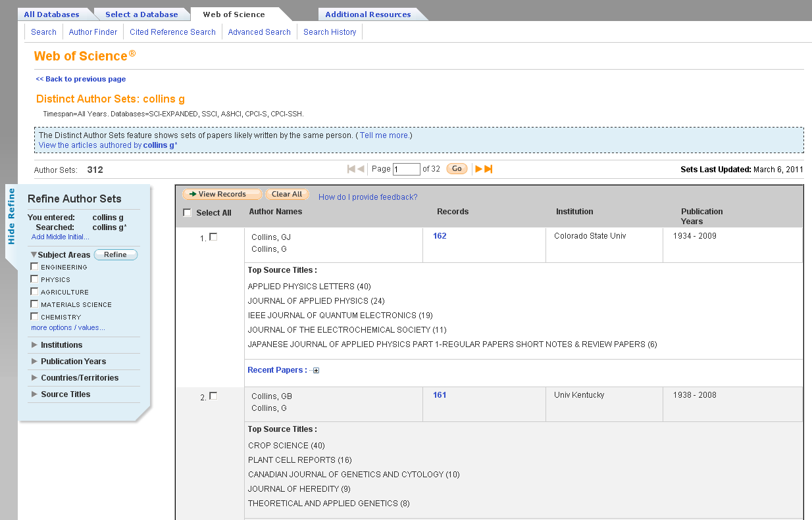Go to the previous page of author sets
Screen dimensions: 812x520
[361, 169]
